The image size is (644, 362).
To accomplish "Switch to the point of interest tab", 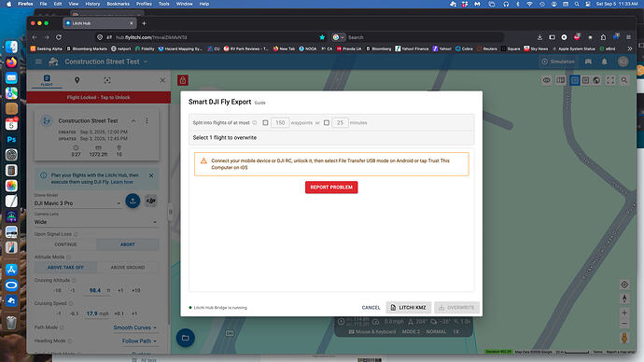I will tap(107, 80).
